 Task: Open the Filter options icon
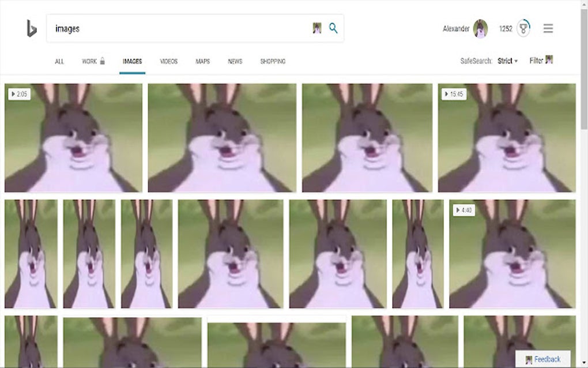[548, 59]
